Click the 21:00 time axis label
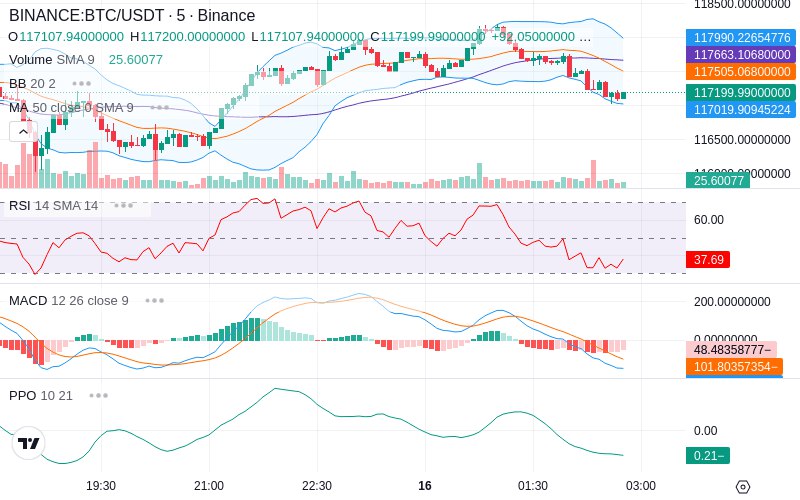Viewport: 800px width, 500px height. point(209,486)
